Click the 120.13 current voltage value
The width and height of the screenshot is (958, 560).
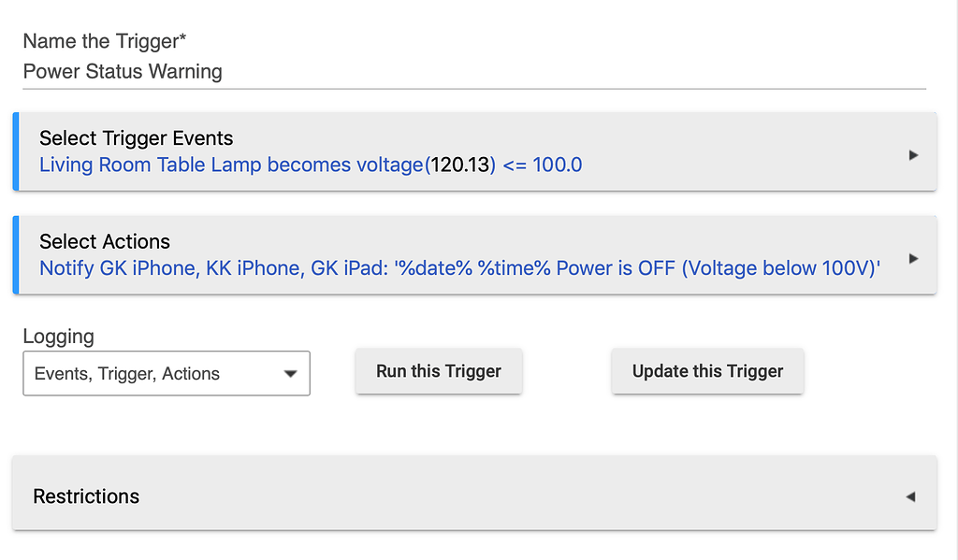point(460,165)
